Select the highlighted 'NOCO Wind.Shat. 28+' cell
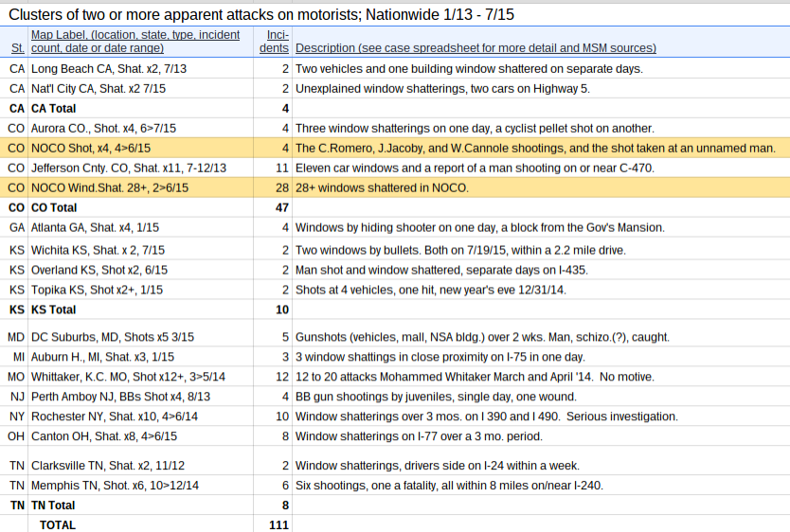Image resolution: width=790 pixels, height=532 pixels. 110,188
